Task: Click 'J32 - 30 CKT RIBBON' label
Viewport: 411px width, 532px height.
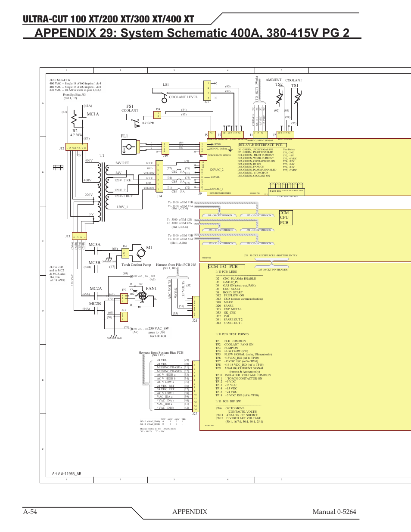Action: coord(259,215)
